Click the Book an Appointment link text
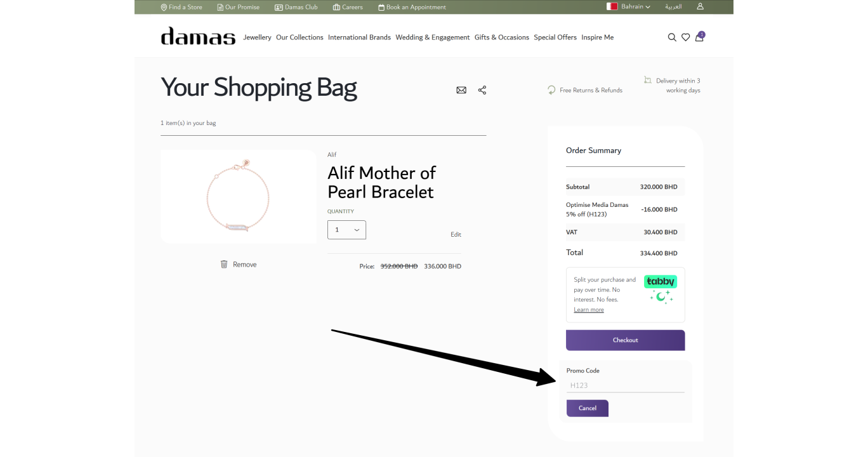 pos(416,7)
